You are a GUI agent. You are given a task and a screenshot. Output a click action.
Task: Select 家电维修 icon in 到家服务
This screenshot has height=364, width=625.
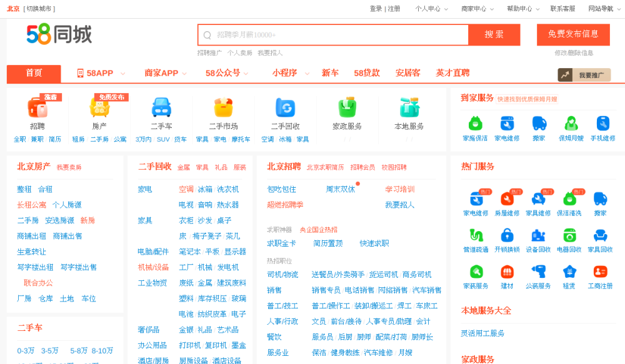[507, 124]
